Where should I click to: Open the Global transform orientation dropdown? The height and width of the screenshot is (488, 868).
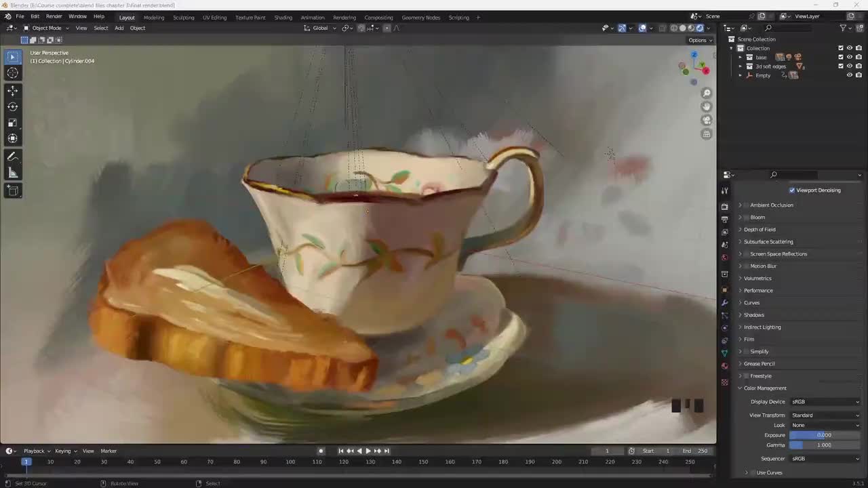click(x=319, y=28)
